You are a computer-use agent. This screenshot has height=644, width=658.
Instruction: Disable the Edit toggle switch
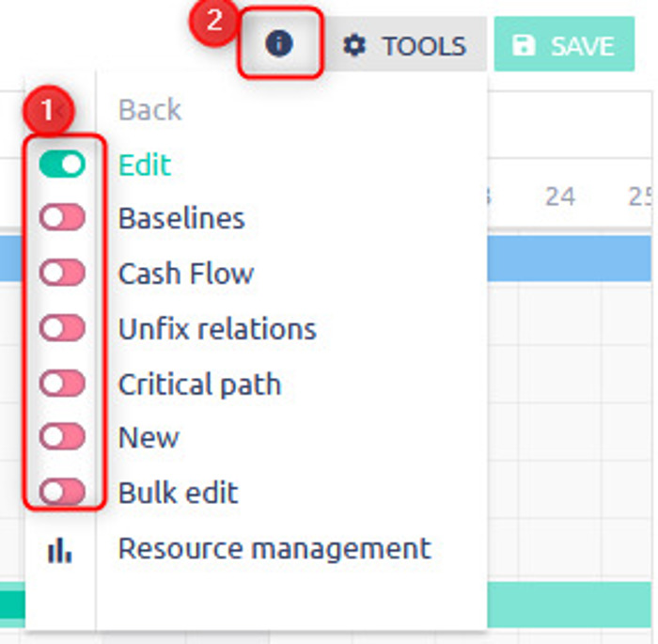pyautogui.click(x=62, y=164)
